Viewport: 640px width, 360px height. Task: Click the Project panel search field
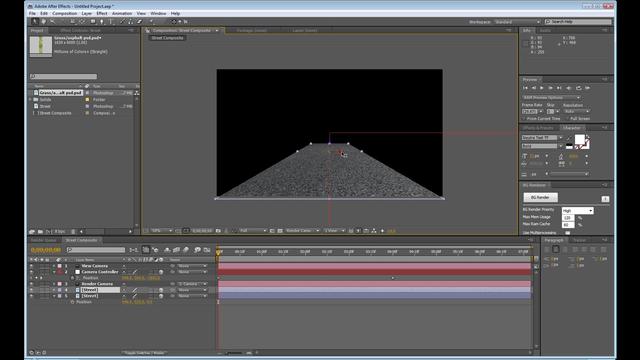point(64,76)
